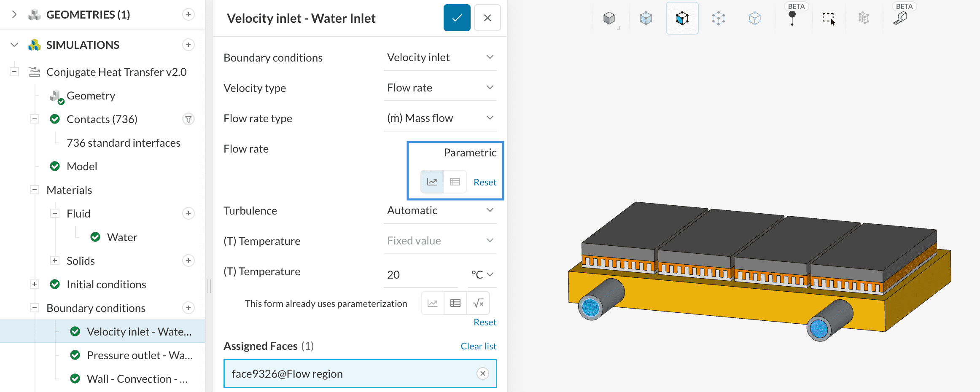Viewport: 980px width, 392px height.
Task: Add a boundary condition using the plus icon
Action: tap(188, 308)
